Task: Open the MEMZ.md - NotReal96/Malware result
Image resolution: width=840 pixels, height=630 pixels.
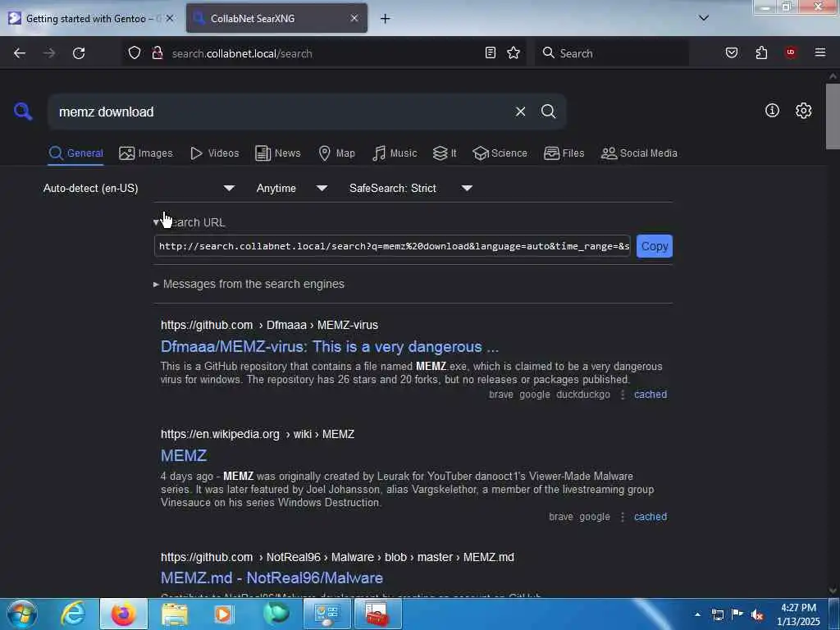Action: [x=272, y=578]
